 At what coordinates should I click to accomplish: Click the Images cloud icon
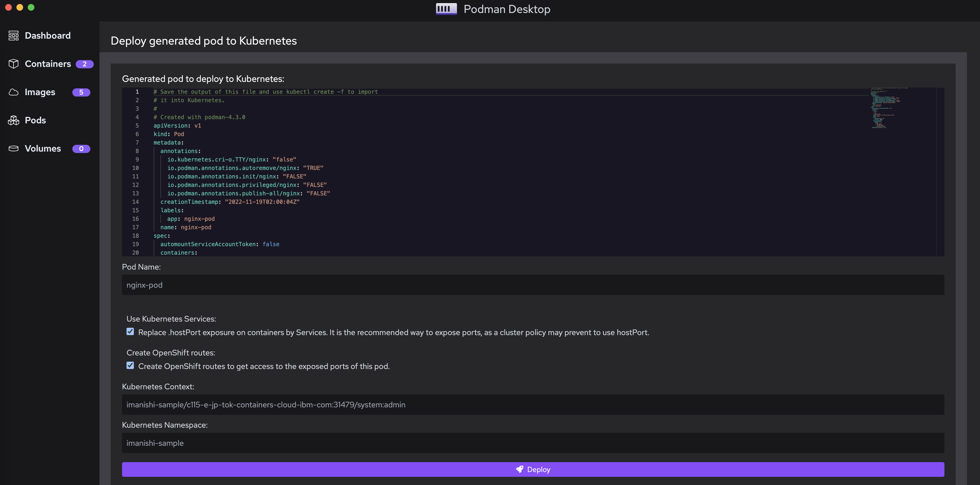[14, 92]
